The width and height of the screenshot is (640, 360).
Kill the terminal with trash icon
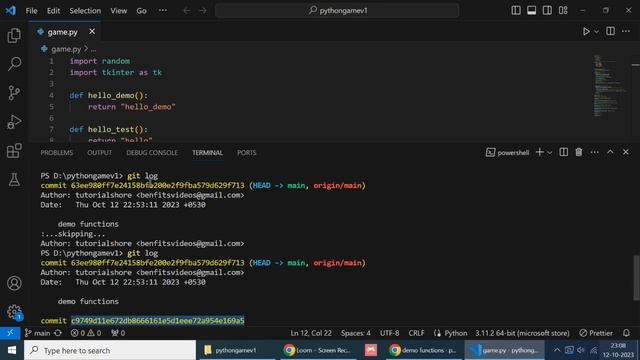click(x=579, y=152)
